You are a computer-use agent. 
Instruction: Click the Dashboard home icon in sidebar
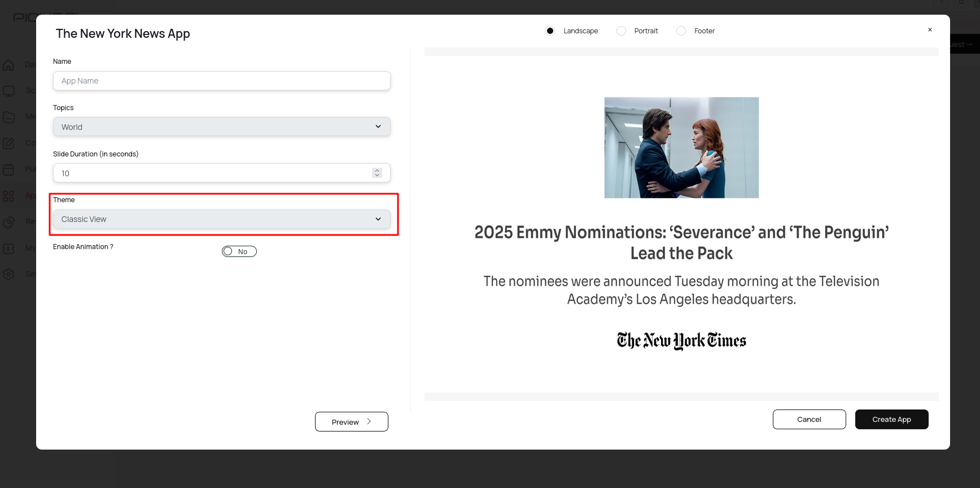(8, 65)
